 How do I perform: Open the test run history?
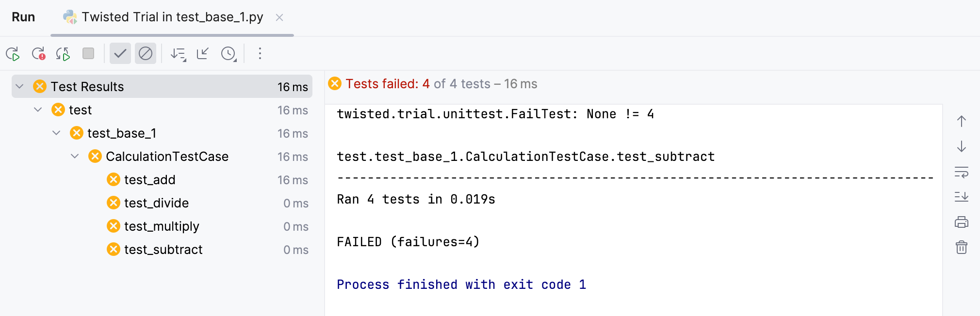[x=228, y=53]
